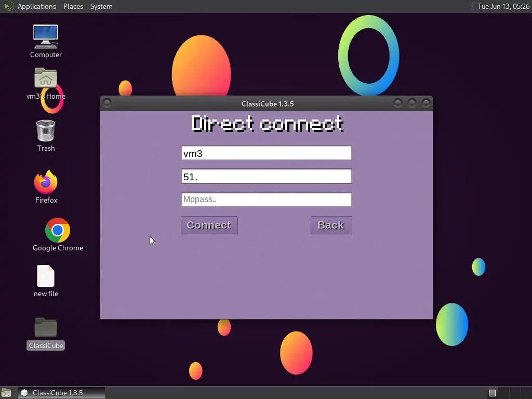
Task: Click the MATE logo icon beside Applications
Action: pyautogui.click(x=8, y=6)
